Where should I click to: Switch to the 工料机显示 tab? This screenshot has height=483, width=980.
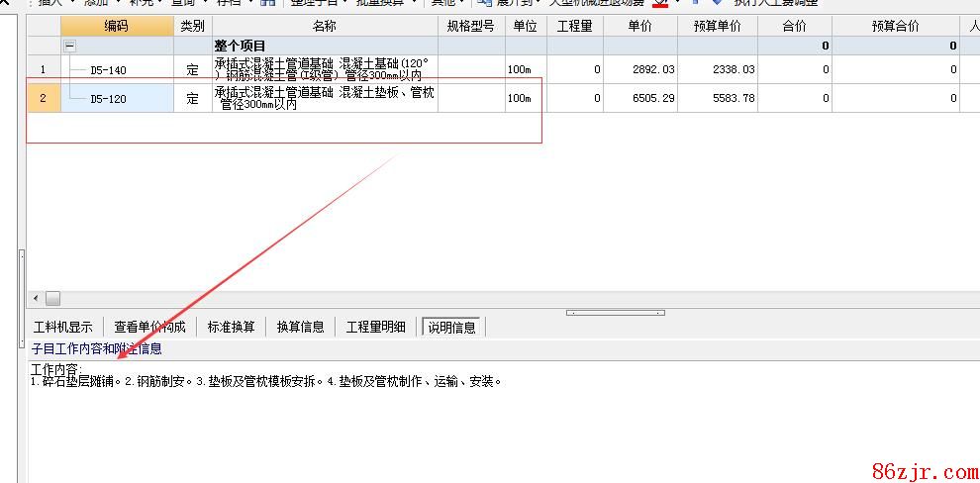pos(63,327)
